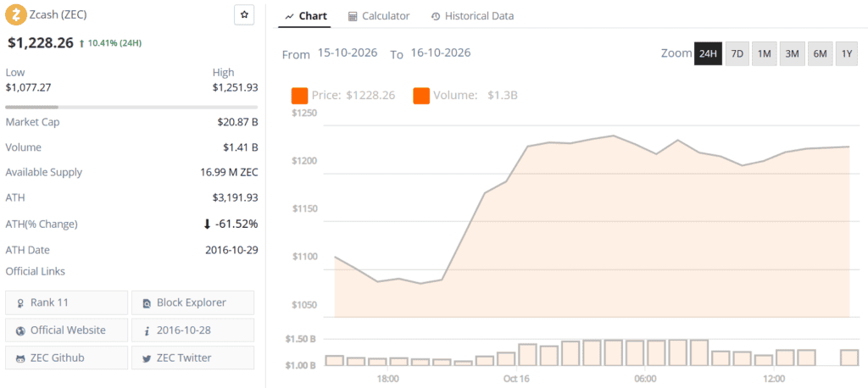The width and height of the screenshot is (868, 388).
Task: Click the ATH Date 2016-10-29
Action: [x=231, y=250]
